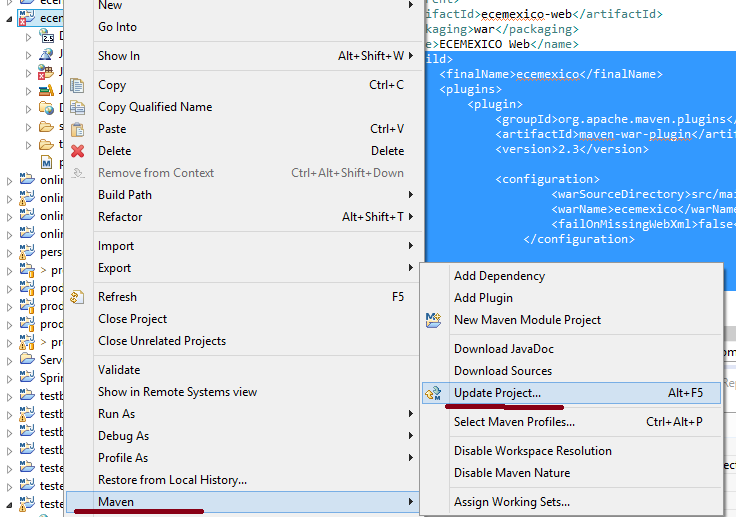Click the Sprin project icon
Image resolution: width=736 pixels, height=517 pixels.
(x=27, y=378)
